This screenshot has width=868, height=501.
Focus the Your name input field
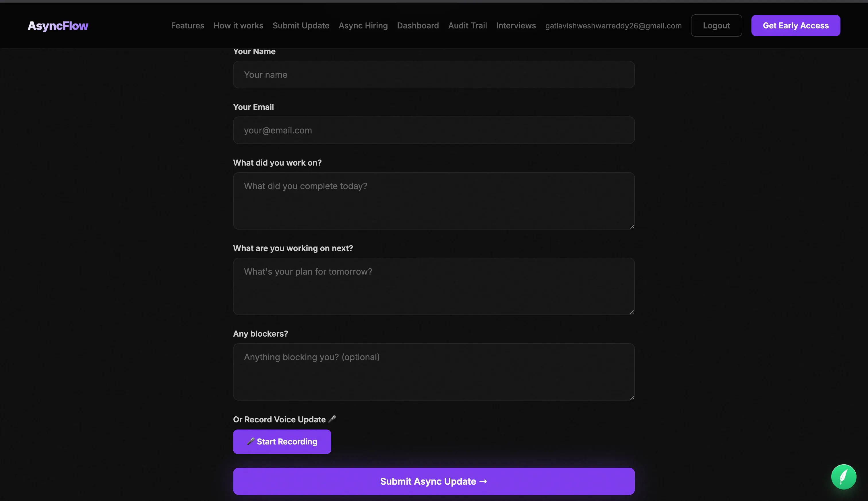(434, 75)
